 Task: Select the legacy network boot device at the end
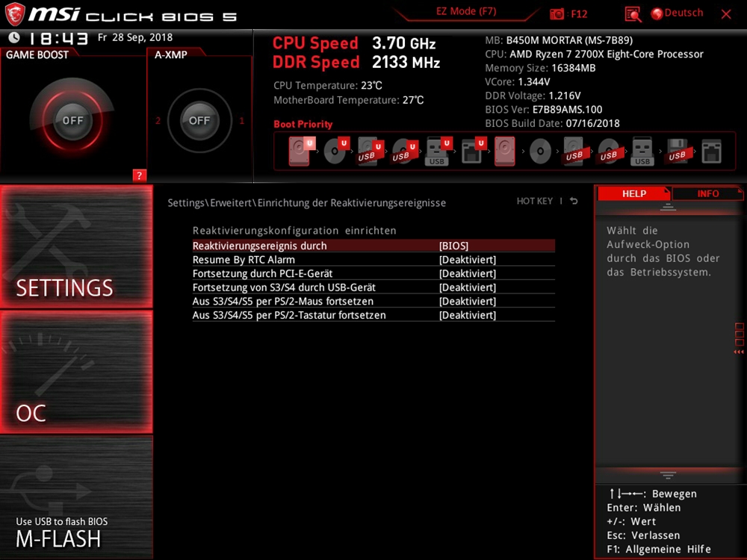pos(711,152)
